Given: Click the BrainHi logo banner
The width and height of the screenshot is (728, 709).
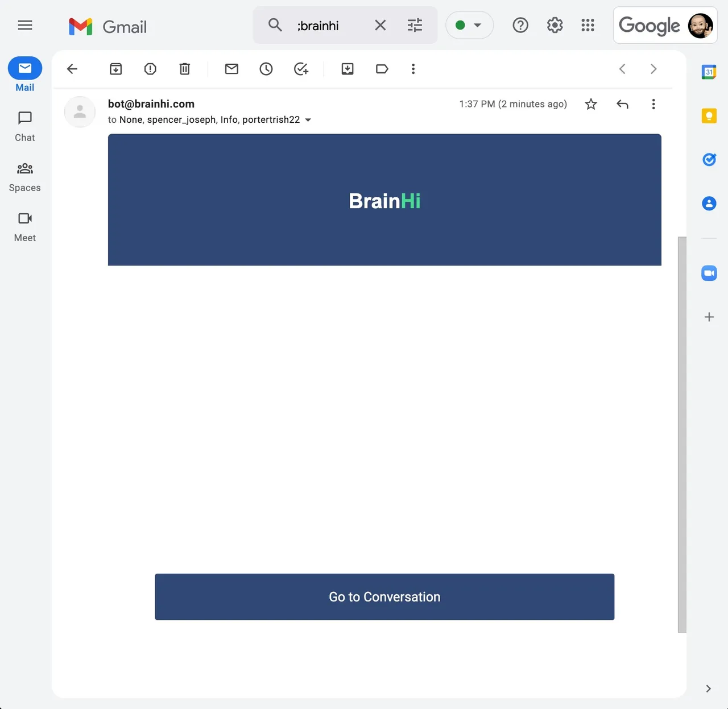Looking at the screenshot, I should pos(384,200).
